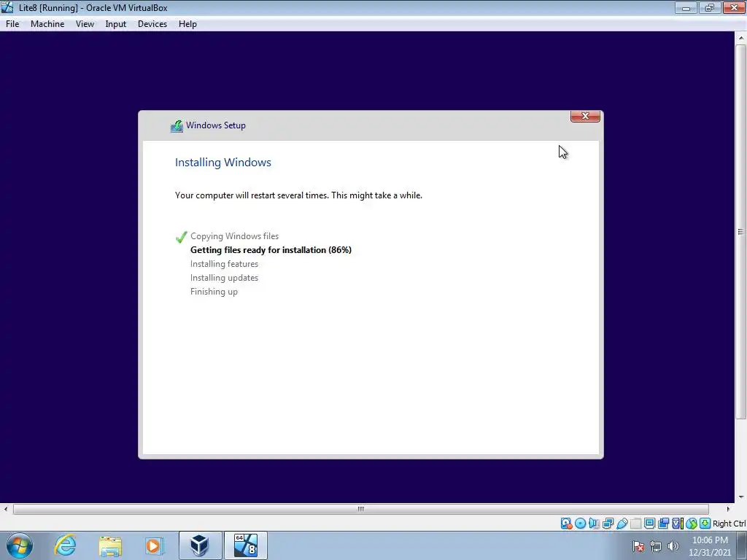Click the vertical scrollbar down arrow

(741, 497)
